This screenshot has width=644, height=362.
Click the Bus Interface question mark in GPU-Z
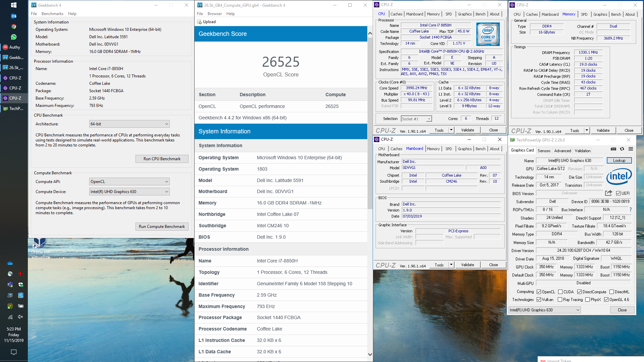tap(631, 209)
